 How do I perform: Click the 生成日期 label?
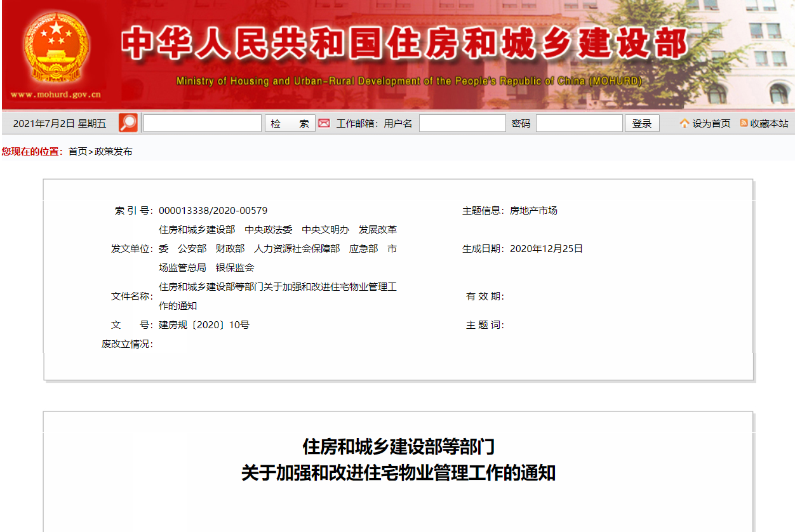pyautogui.click(x=483, y=249)
